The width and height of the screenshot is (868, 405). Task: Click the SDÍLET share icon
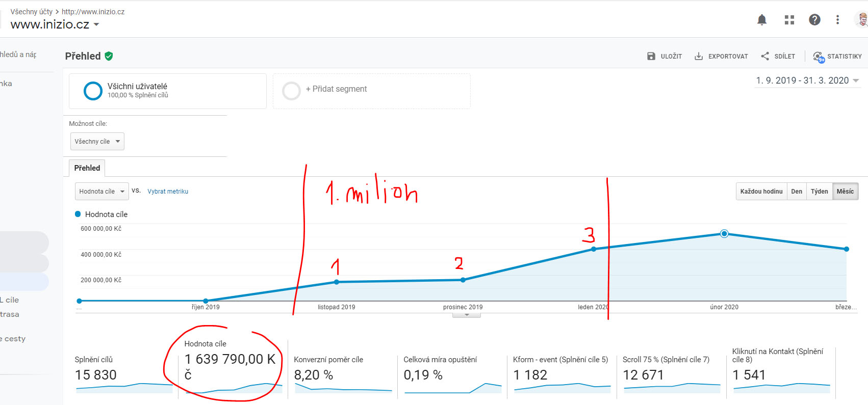[x=765, y=56]
